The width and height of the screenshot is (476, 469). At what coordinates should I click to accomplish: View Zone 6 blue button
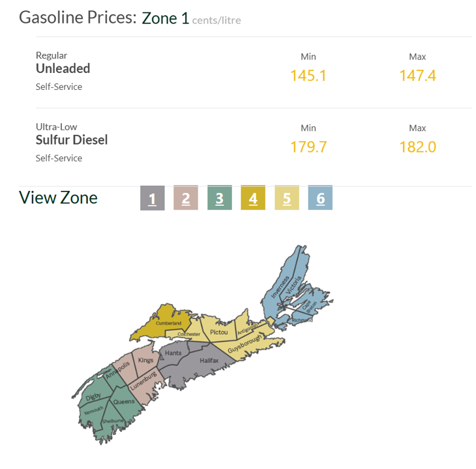[x=320, y=199]
